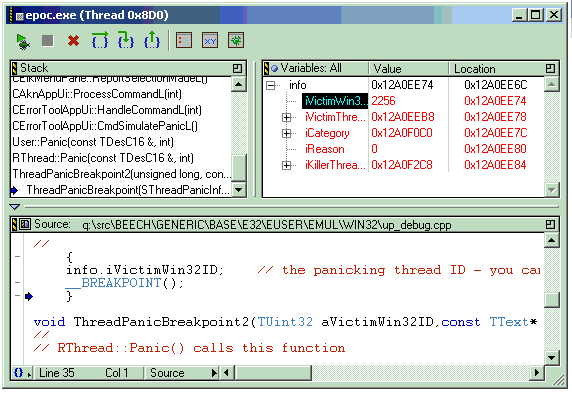Zoom the Stack pane with its corner icon
The width and height of the screenshot is (572, 393).
[x=237, y=68]
